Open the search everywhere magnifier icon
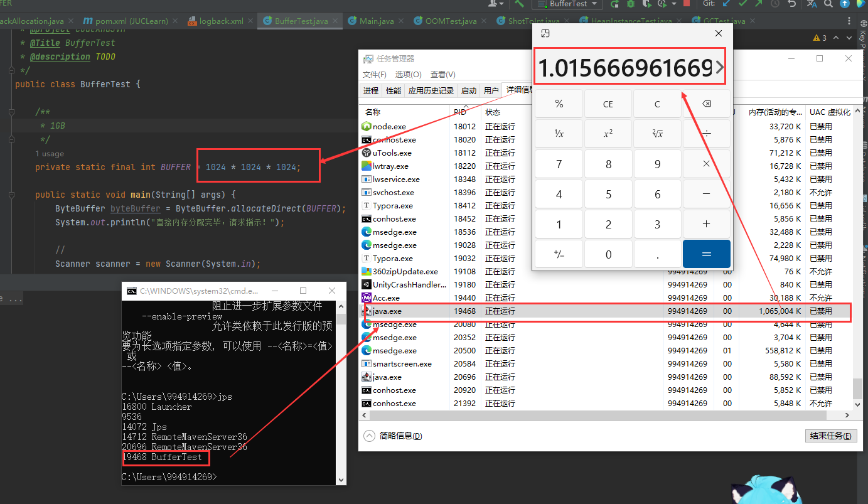 click(828, 4)
